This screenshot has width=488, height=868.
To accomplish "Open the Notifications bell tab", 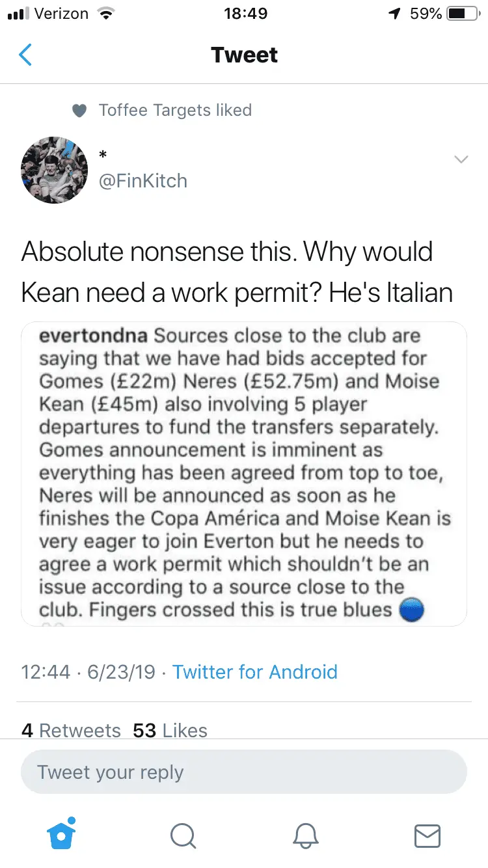I will (x=306, y=835).
